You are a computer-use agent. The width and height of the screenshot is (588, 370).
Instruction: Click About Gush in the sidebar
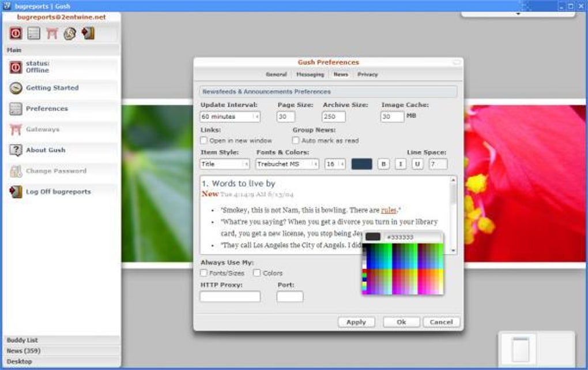point(46,150)
